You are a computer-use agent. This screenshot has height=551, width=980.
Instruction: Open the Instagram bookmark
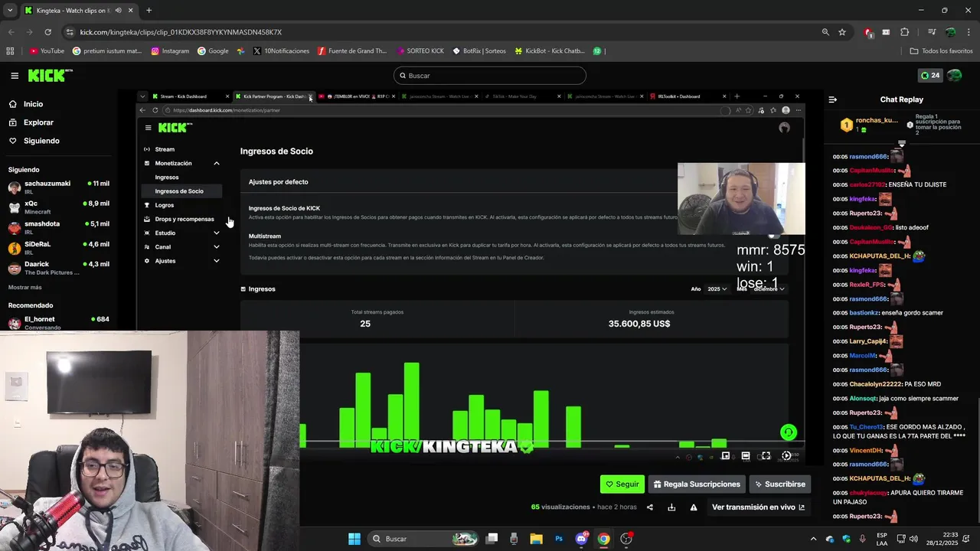click(x=170, y=51)
